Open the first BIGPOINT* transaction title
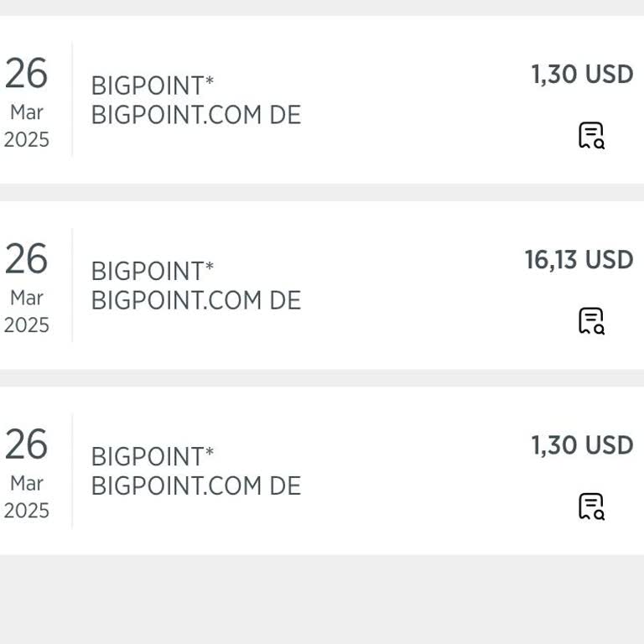The image size is (644, 644). (x=153, y=86)
